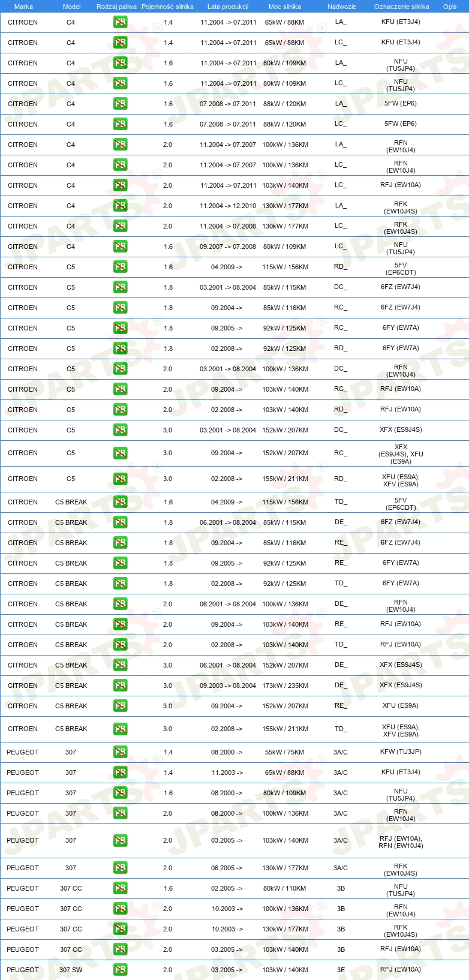
Task: Select the 03.2005 -> cell in Peugeot 307 3A/C row
Action: point(227,840)
